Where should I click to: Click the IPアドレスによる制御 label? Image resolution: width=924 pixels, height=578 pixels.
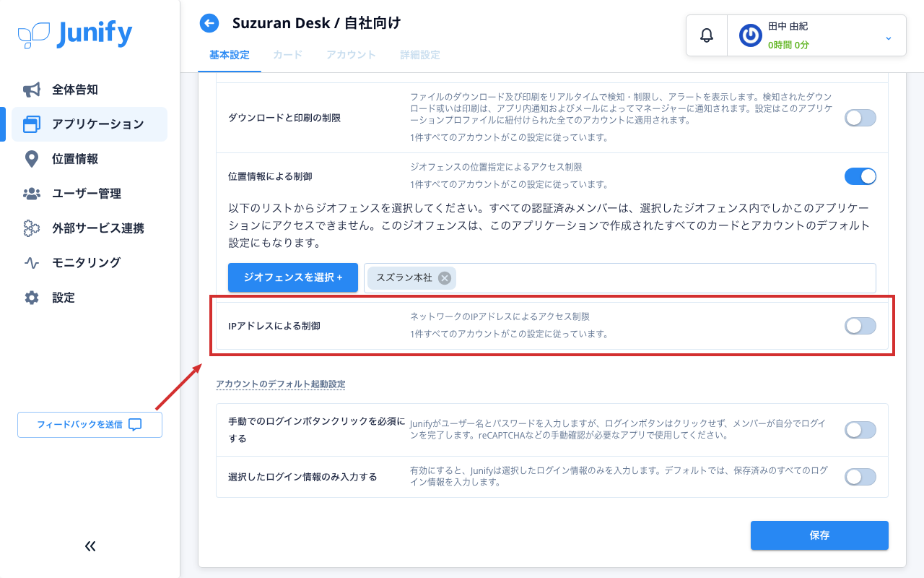tap(274, 326)
